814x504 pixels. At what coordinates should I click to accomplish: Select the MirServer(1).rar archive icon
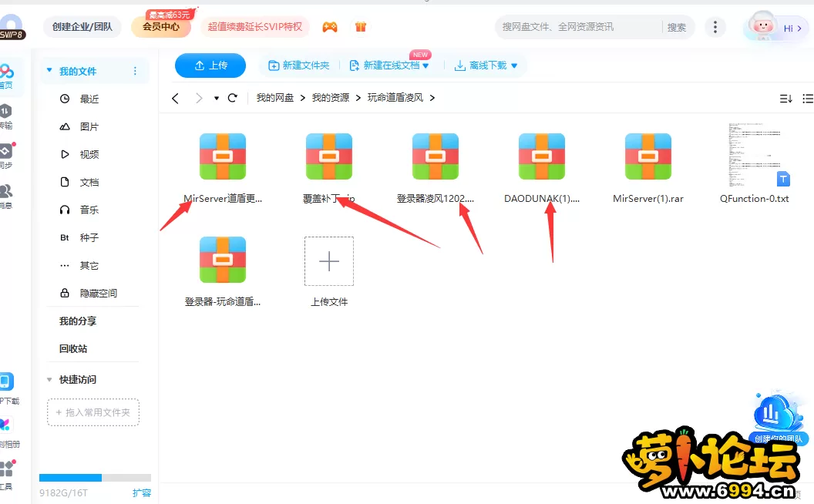click(648, 156)
